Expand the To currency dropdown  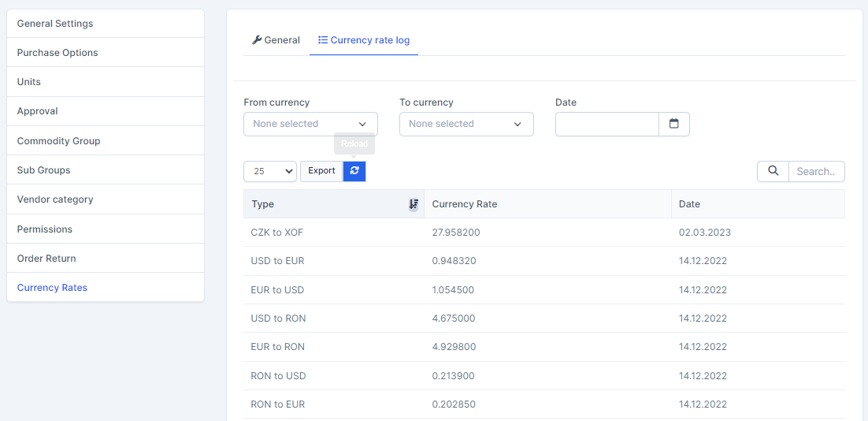(466, 124)
